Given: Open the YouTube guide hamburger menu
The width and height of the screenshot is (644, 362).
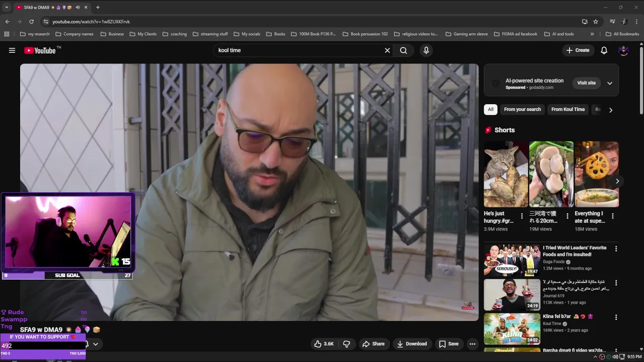Looking at the screenshot, I should coord(12,50).
